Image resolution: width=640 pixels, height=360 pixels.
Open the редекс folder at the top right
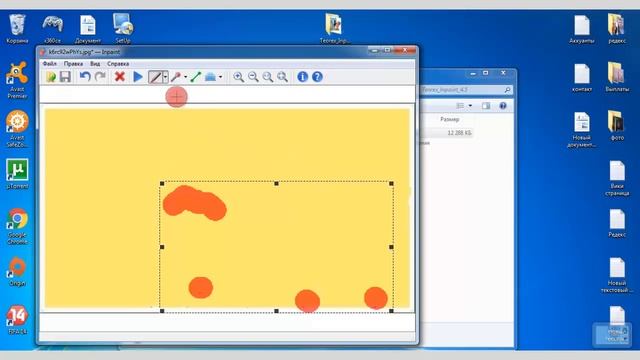617,29
